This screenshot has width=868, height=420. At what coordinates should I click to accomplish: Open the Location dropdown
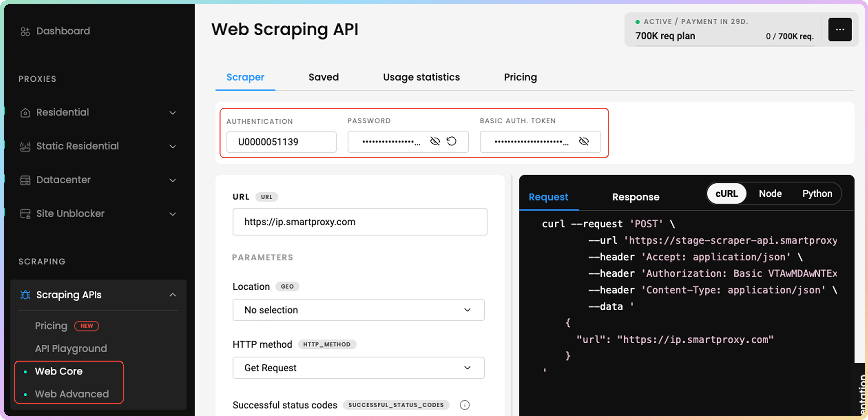(x=358, y=310)
